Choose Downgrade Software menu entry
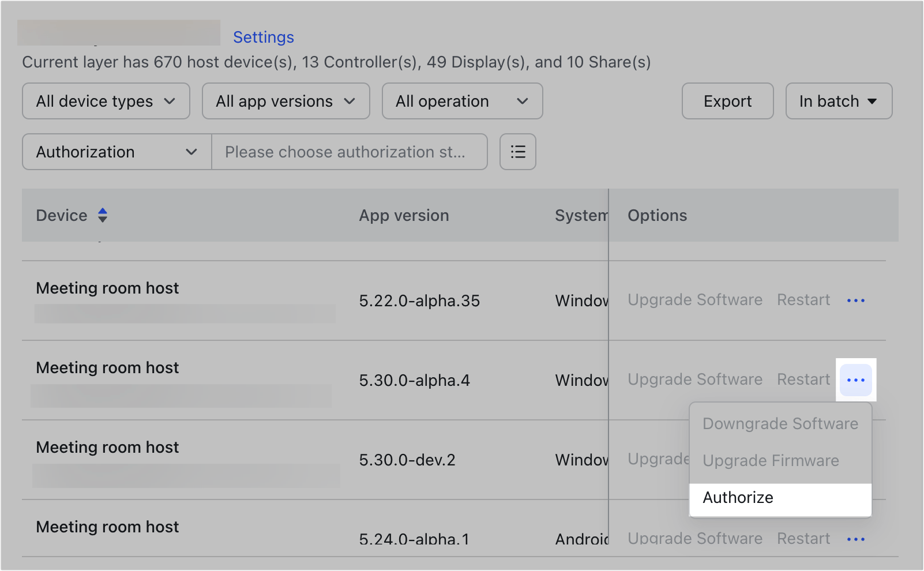This screenshot has width=924, height=571. tap(780, 424)
